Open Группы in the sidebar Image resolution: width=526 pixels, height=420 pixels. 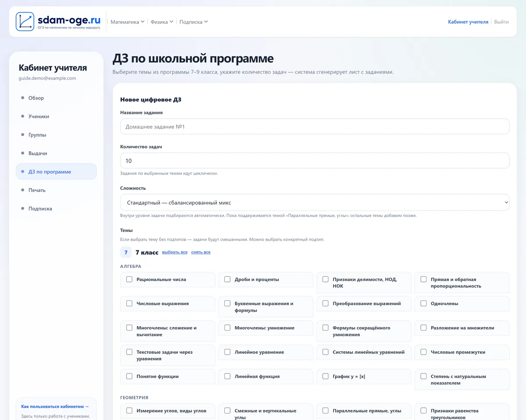click(x=56, y=135)
